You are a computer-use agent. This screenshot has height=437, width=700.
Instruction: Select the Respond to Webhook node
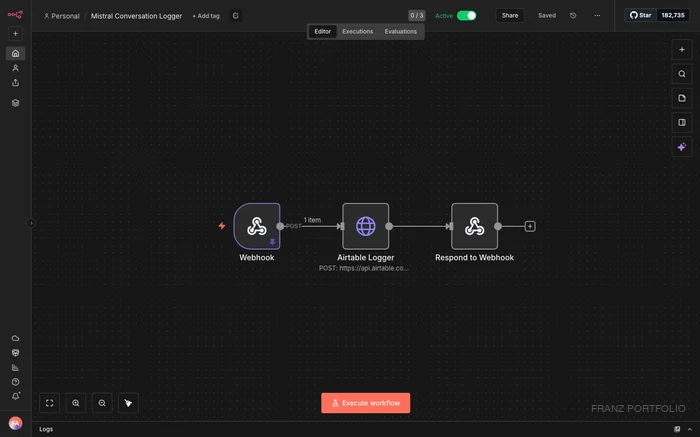(475, 226)
